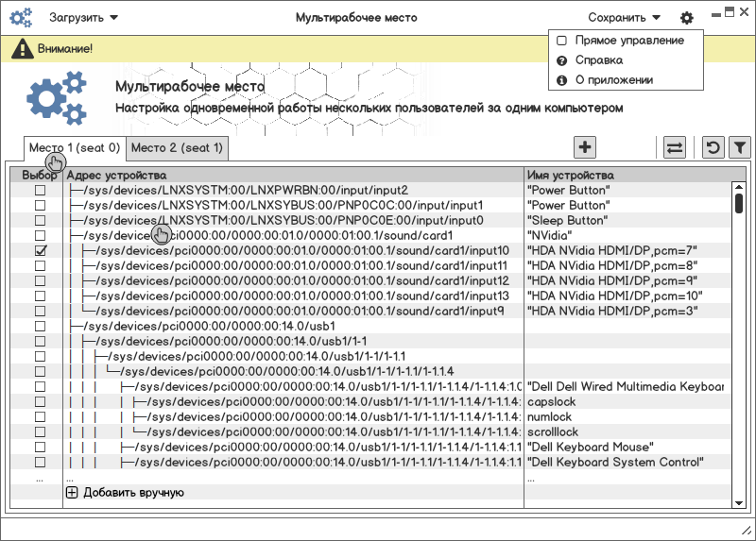Uncheck the card1/input10 pcm=7 checkbox

pos(40,250)
